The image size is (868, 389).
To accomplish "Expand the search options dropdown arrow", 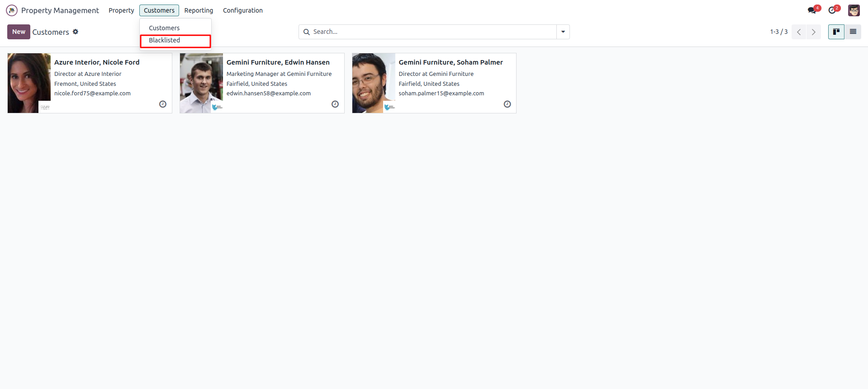I will point(563,32).
